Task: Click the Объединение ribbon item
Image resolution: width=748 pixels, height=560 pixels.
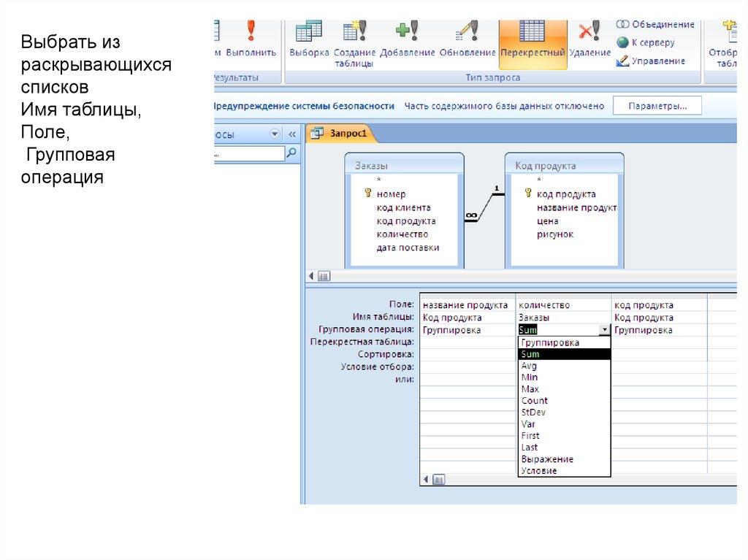Action: 654,25
